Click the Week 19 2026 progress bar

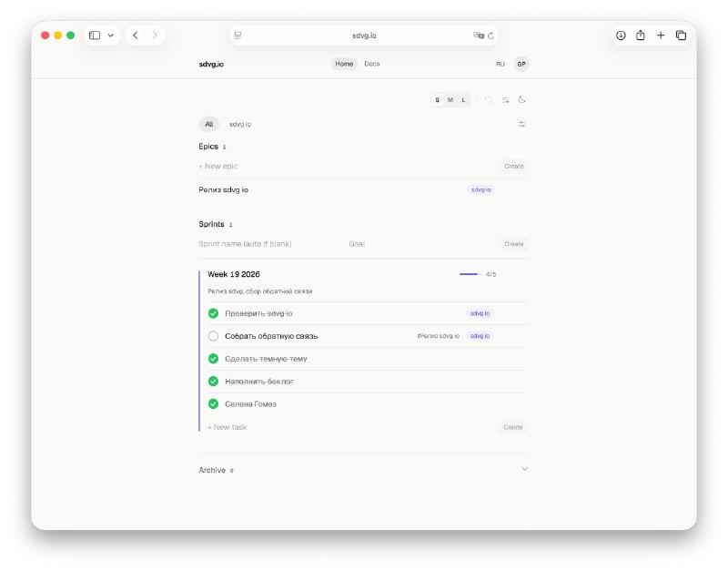pos(470,274)
